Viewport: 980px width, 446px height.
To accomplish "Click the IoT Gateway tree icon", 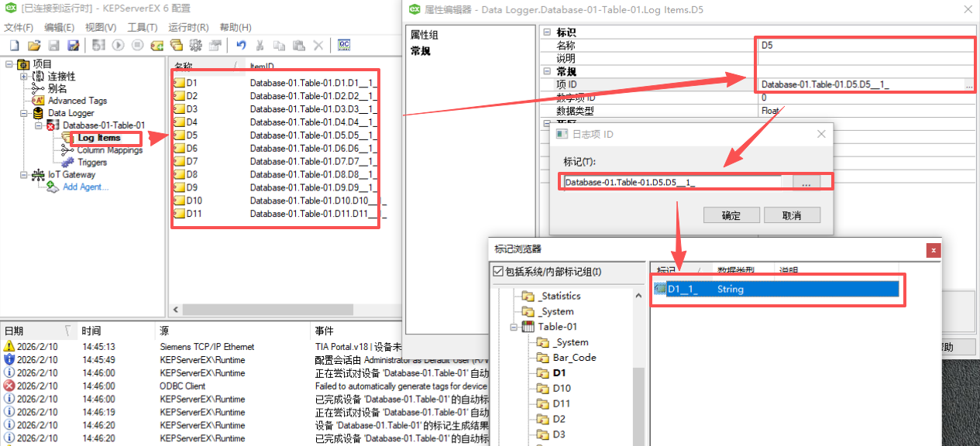I will [x=38, y=175].
